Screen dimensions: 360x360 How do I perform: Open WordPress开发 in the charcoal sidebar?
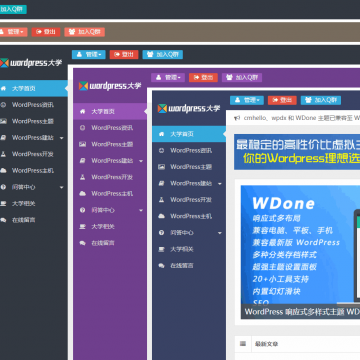pos(33,154)
